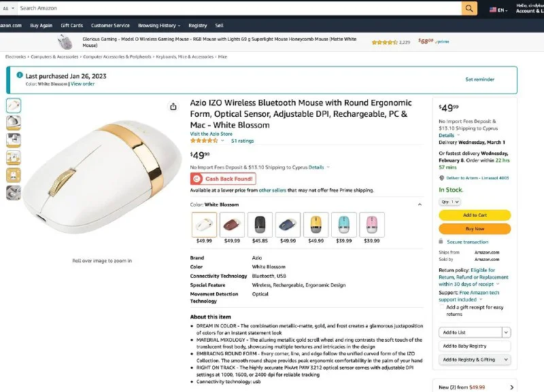
Task: Open the Qty quantity dropdown
Action: pos(450,202)
